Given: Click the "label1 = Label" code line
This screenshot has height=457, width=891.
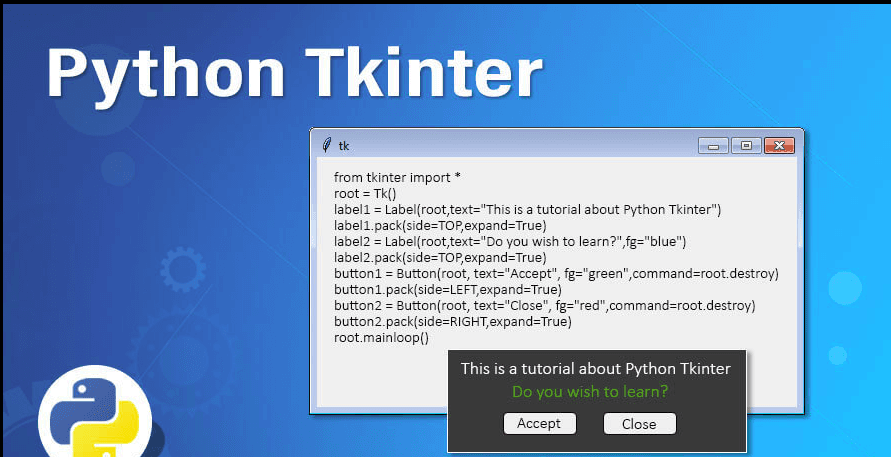Looking at the screenshot, I should pyautogui.click(x=527, y=209).
